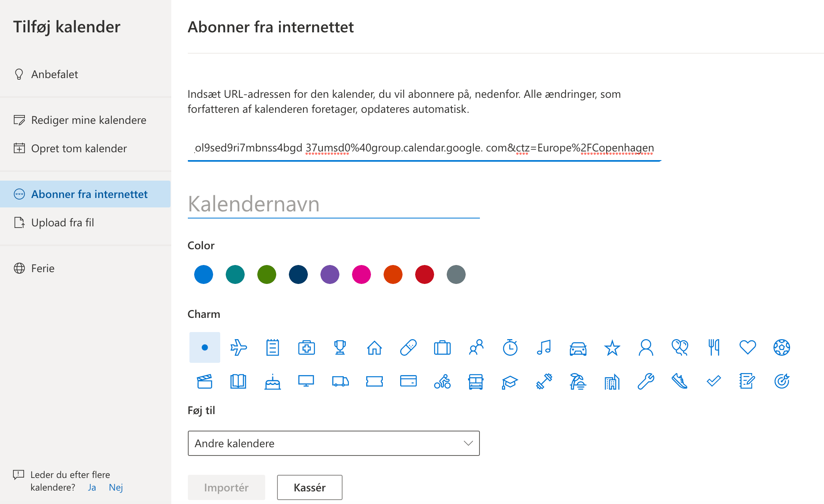Pick the palm tree vacation charm

pyautogui.click(x=577, y=381)
